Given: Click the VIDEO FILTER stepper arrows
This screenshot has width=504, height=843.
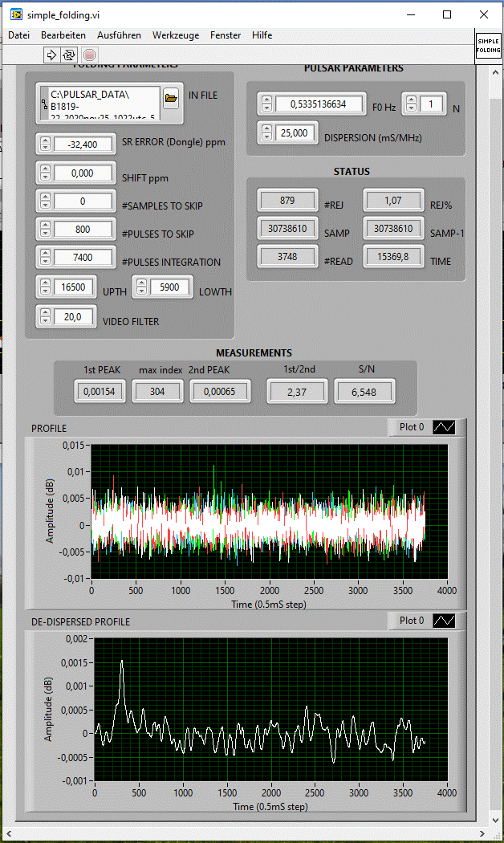Looking at the screenshot, I should (45, 316).
